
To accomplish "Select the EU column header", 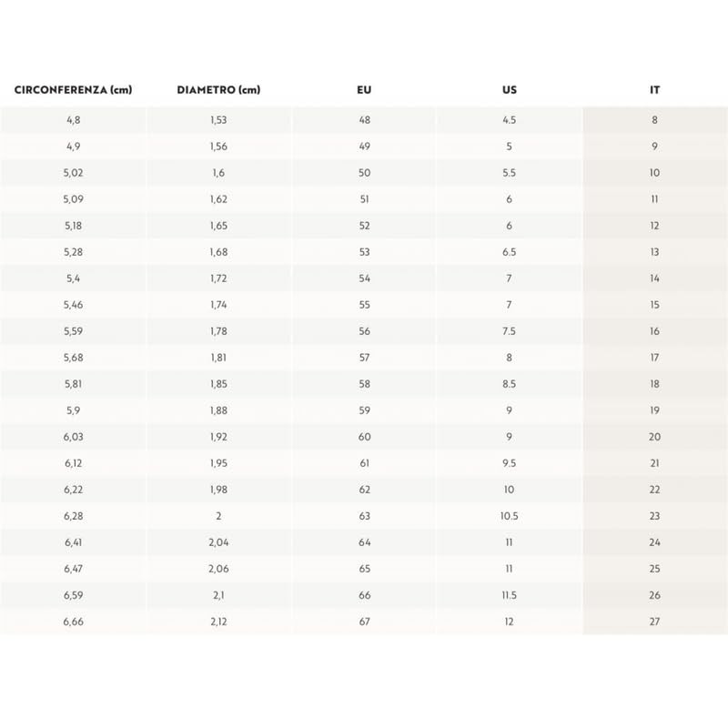I will coord(364,90).
